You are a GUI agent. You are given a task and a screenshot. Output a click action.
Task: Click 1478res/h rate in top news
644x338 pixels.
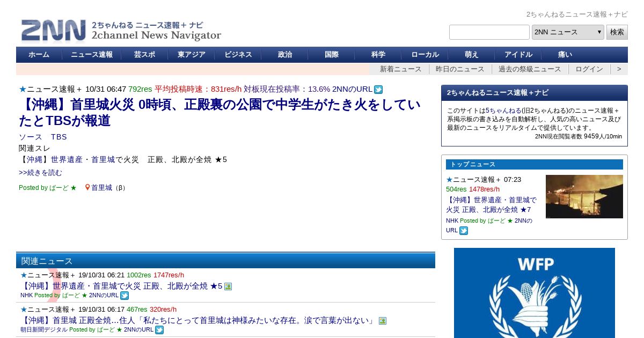pos(484,189)
